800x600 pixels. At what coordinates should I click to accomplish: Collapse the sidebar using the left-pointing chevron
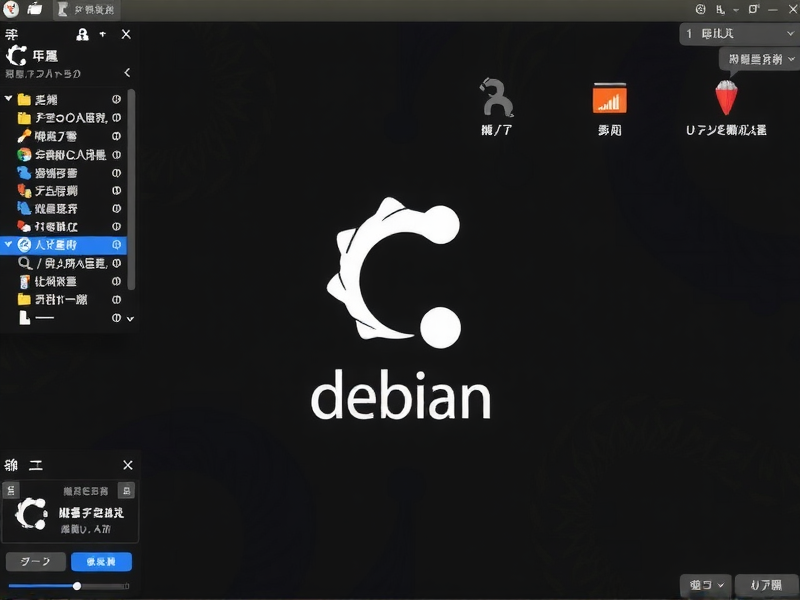tap(126, 72)
